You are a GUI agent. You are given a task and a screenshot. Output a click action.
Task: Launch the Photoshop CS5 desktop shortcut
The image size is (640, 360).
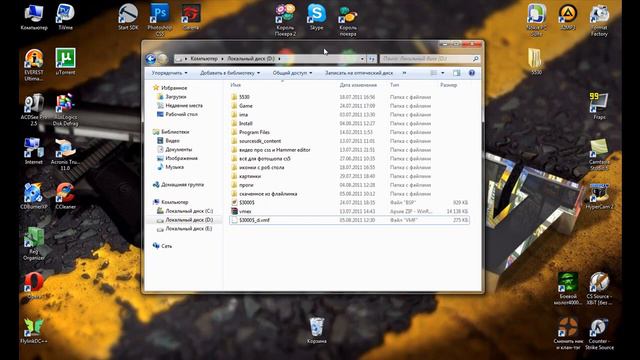(160, 20)
